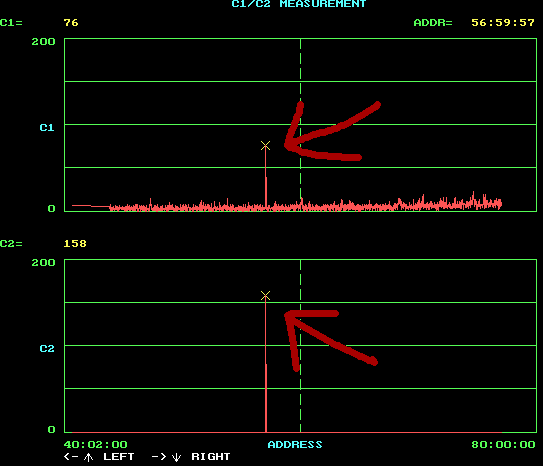Click the dashed cursor line in C2 graph
Viewport: 543px width, 466px height.
tap(300, 346)
